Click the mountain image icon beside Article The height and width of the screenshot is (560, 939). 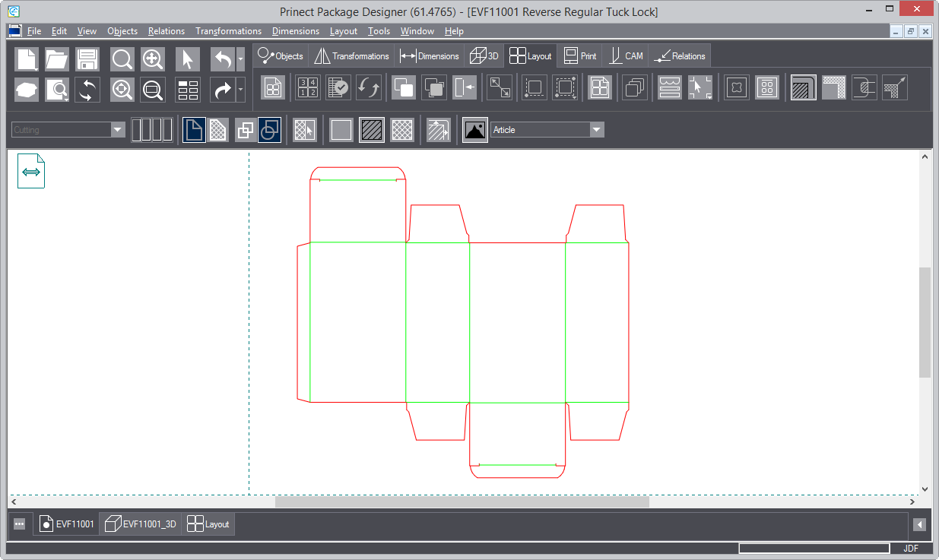tap(475, 130)
